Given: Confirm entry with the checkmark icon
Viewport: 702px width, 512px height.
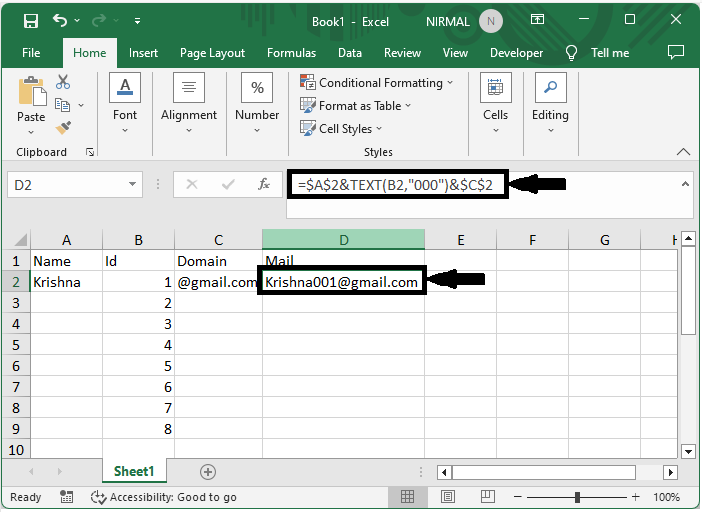Looking at the screenshot, I should pyautogui.click(x=228, y=184).
